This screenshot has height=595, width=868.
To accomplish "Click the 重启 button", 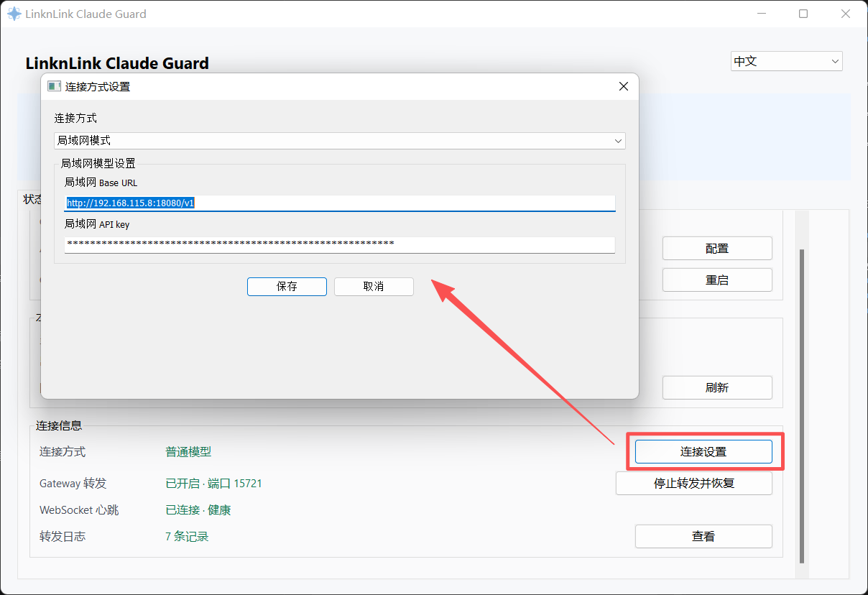I will 717,280.
